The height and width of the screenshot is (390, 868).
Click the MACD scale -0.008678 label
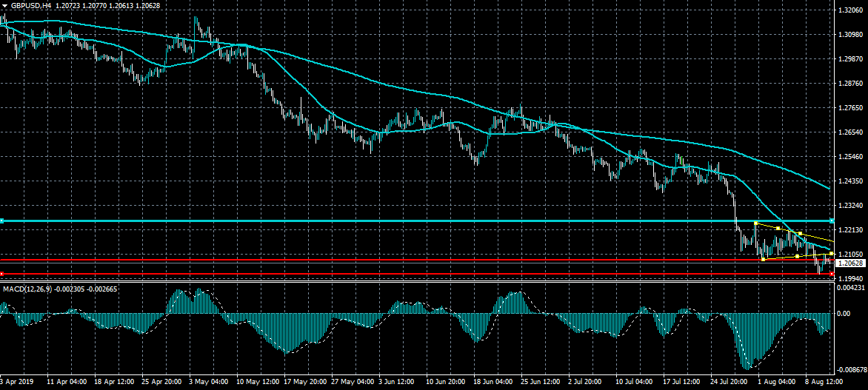click(x=852, y=369)
